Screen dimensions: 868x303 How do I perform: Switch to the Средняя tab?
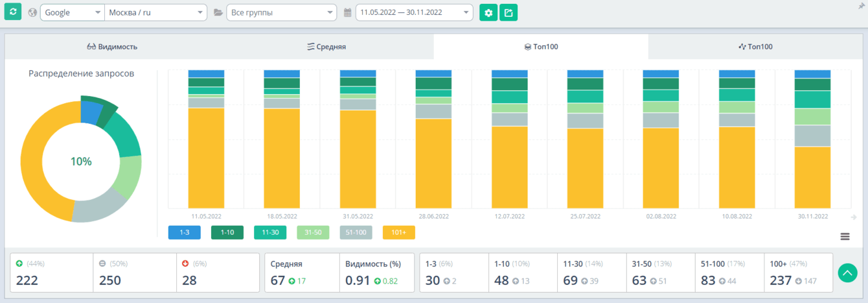[326, 47]
